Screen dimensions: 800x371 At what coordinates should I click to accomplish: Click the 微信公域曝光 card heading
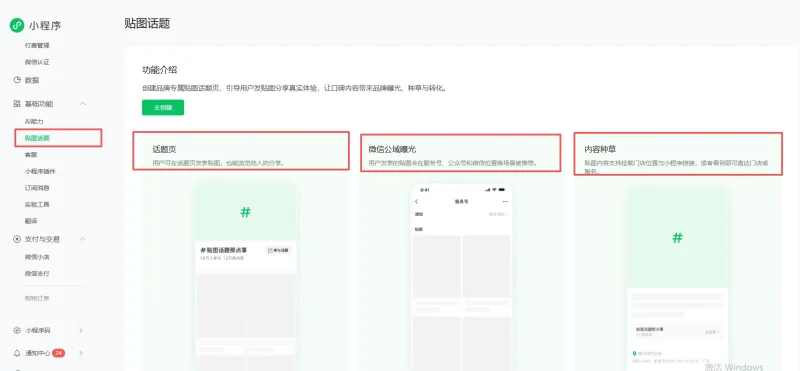coord(392,150)
